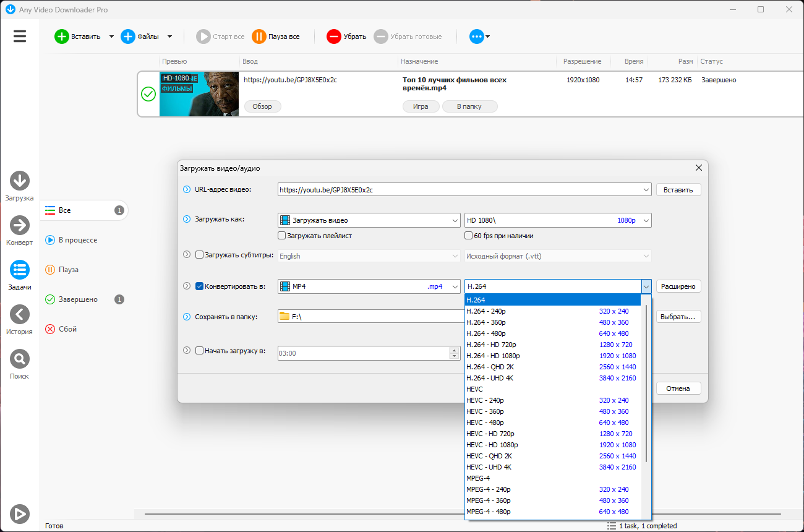Click info icon beside Загружать как
The height and width of the screenshot is (532, 804).
pos(187,219)
